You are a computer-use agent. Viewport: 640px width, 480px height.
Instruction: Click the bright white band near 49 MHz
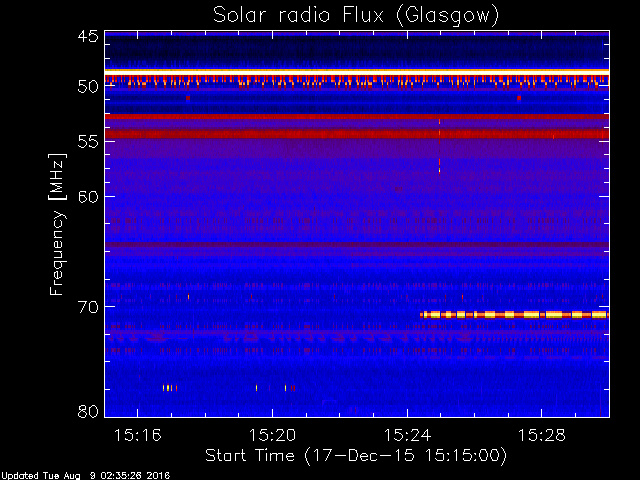point(357,72)
